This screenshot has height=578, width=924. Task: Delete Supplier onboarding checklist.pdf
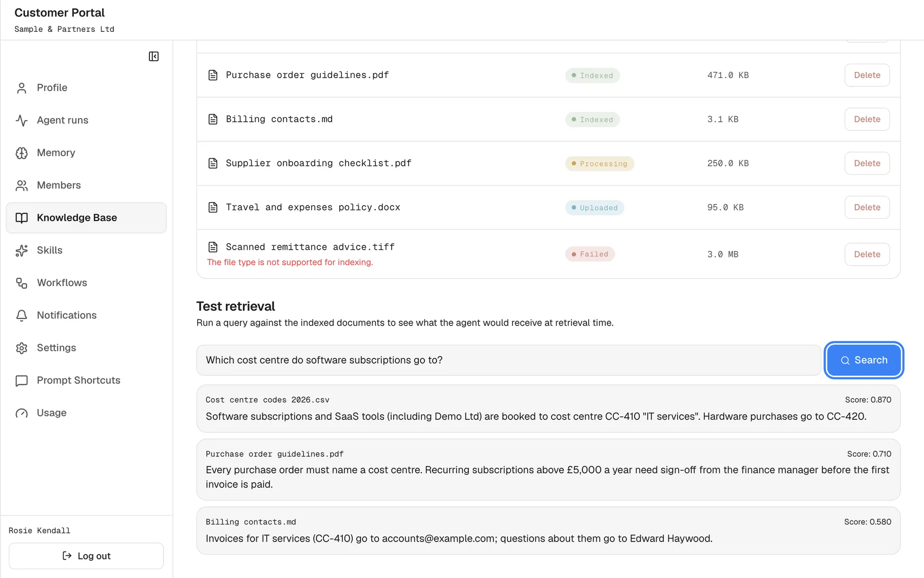click(x=867, y=163)
